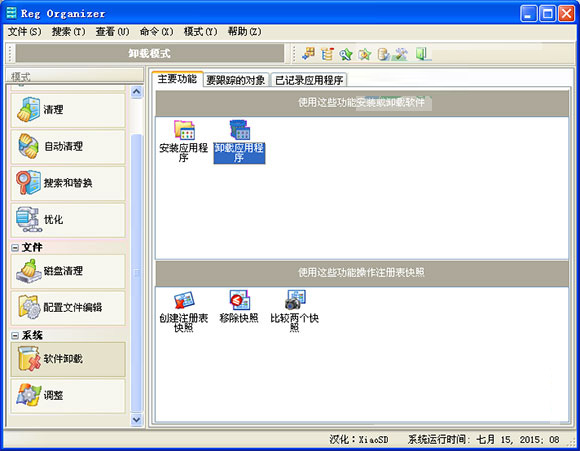Click the magnifier with green star icon
Image resolution: width=580 pixels, height=451 pixels.
tap(346, 54)
